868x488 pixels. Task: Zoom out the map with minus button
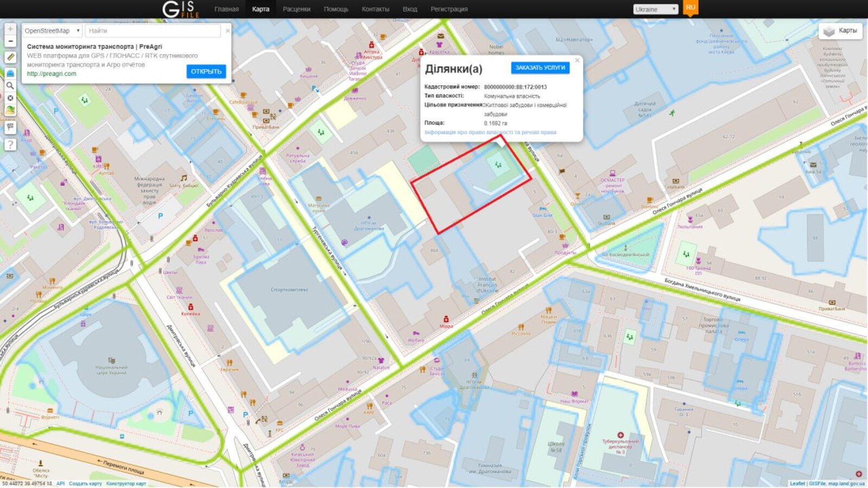click(10, 41)
